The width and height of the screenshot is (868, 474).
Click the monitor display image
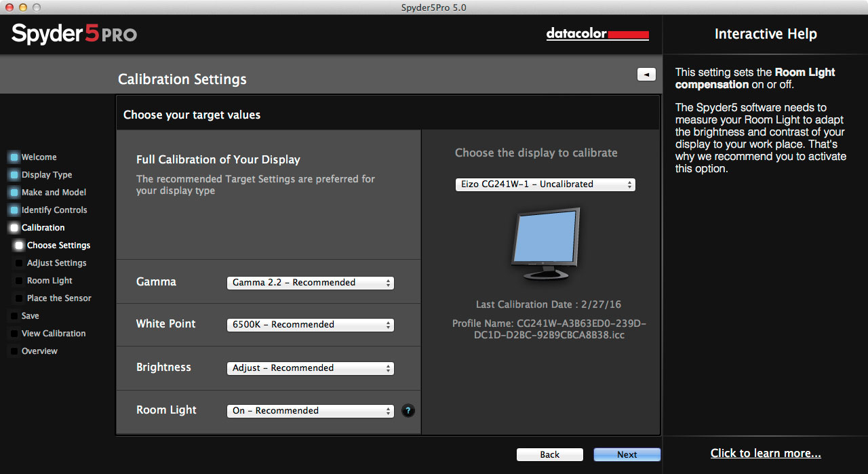[546, 243]
